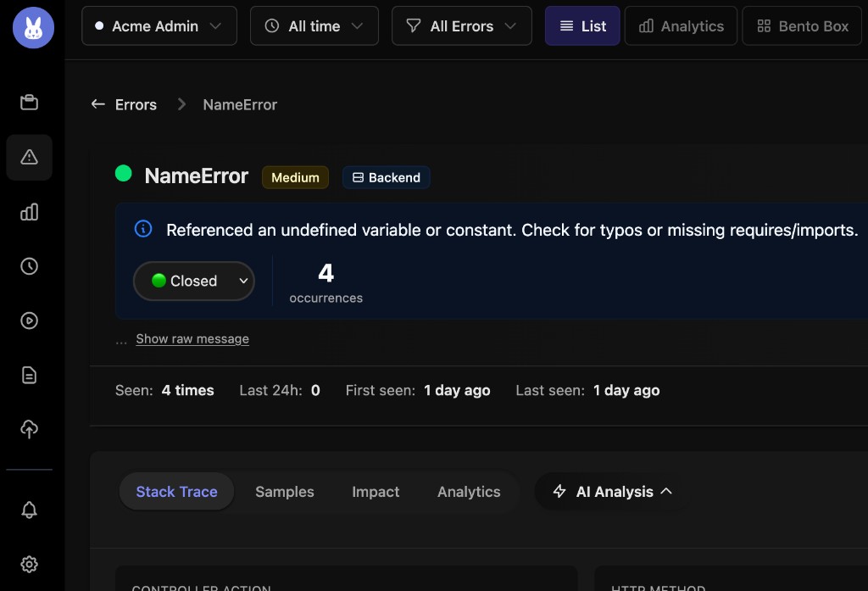Click the NameError heading

click(x=197, y=176)
